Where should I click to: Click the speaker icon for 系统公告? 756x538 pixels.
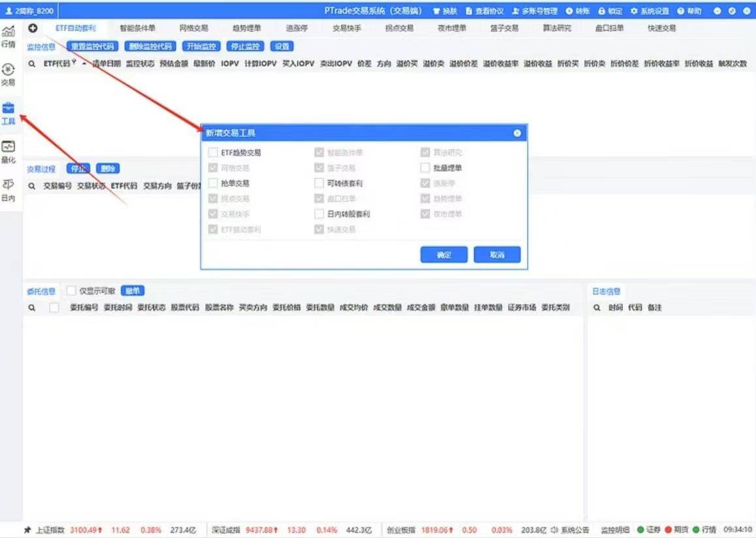coord(554,530)
